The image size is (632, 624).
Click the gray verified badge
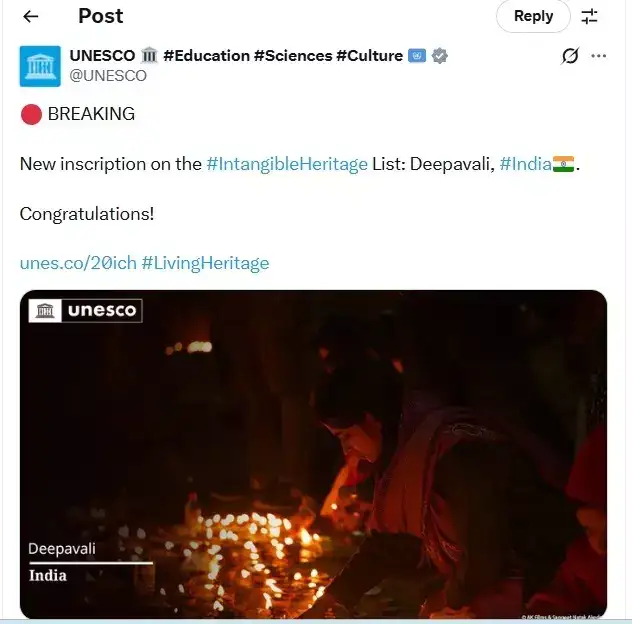point(439,56)
